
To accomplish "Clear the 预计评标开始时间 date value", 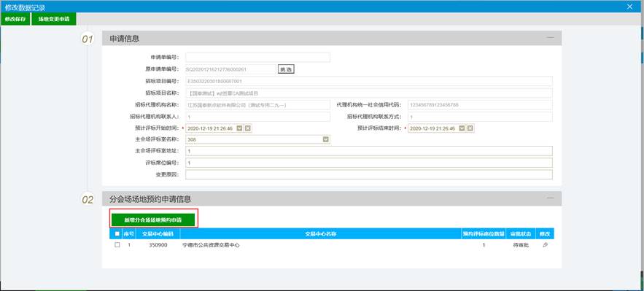I will (248, 128).
